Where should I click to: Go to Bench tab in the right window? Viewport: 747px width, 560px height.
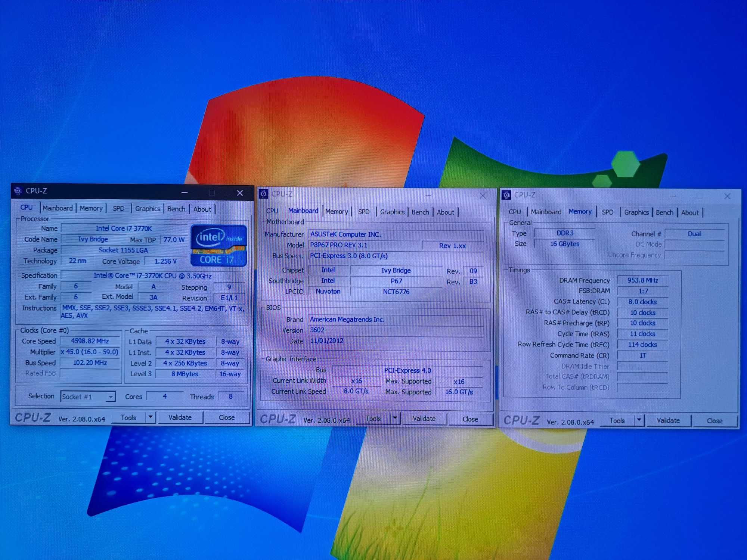(664, 212)
